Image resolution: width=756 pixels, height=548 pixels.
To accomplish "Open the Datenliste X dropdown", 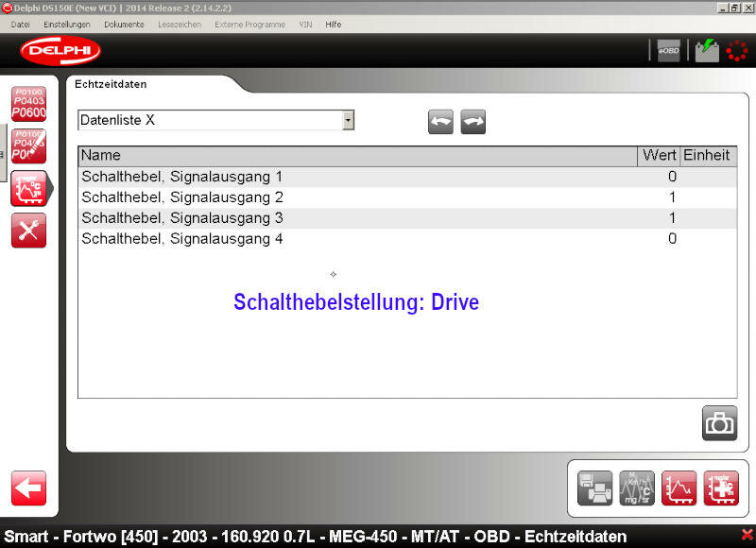I will point(348,120).
